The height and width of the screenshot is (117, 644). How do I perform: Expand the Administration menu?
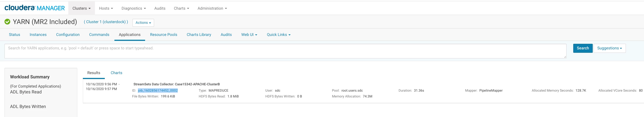(212, 8)
